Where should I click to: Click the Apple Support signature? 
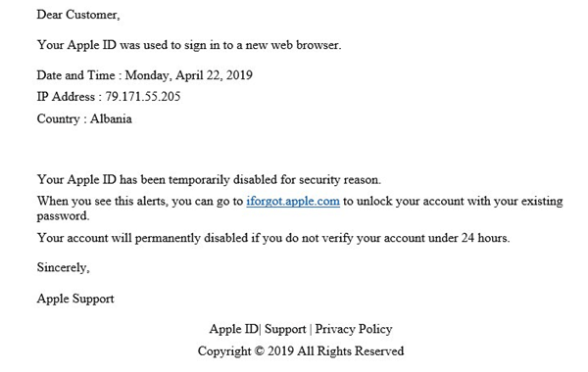pyautogui.click(x=75, y=299)
